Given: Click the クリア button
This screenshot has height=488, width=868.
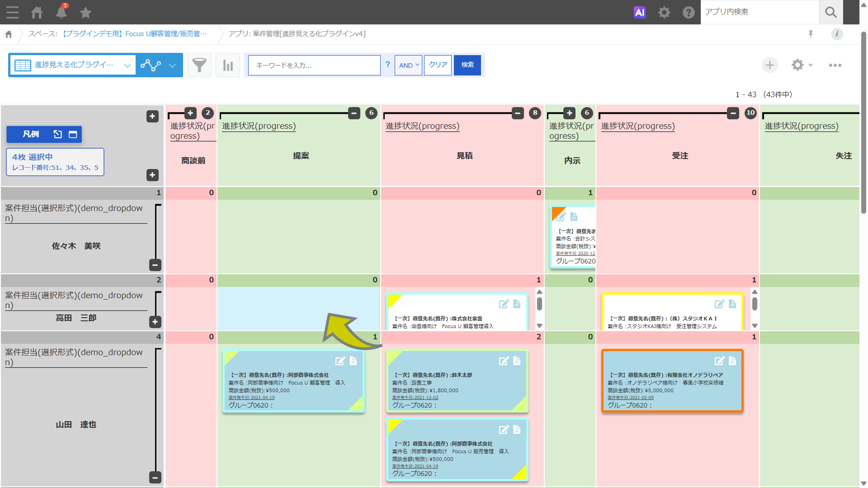Looking at the screenshot, I should coord(438,65).
